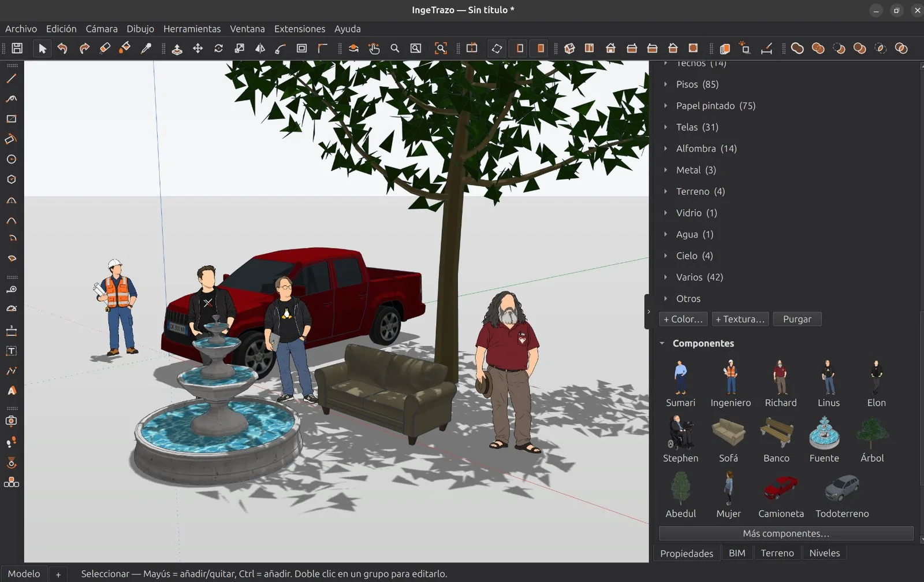
Task: Switch to isometric house view
Action: 569,49
